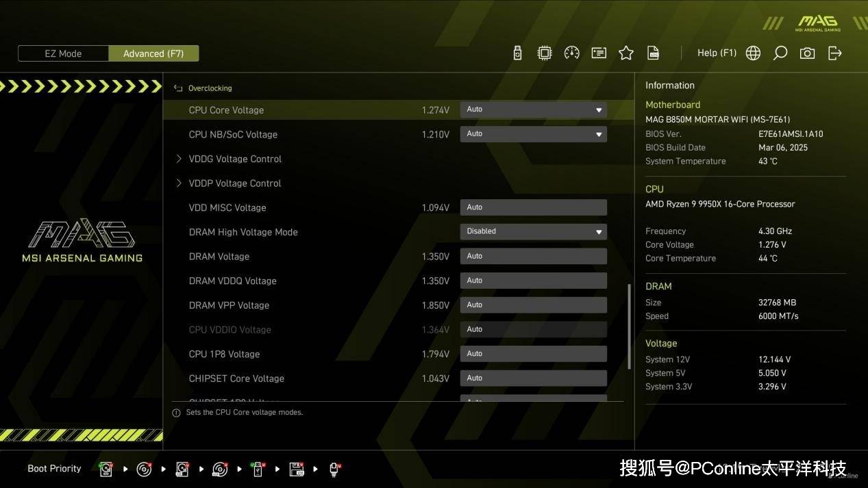Select the internal hard disk boot device icon
Image resolution: width=868 pixels, height=488 pixels.
tap(106, 469)
